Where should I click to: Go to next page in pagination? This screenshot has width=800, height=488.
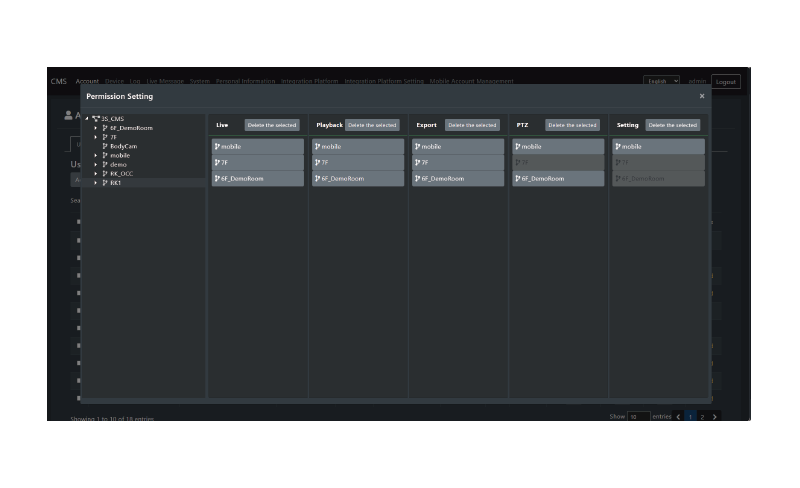[714, 417]
